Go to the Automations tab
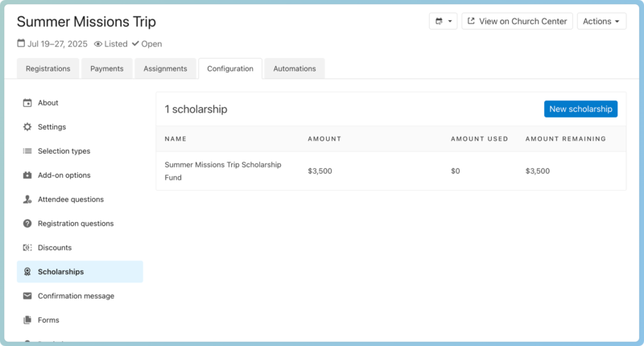 tap(295, 68)
